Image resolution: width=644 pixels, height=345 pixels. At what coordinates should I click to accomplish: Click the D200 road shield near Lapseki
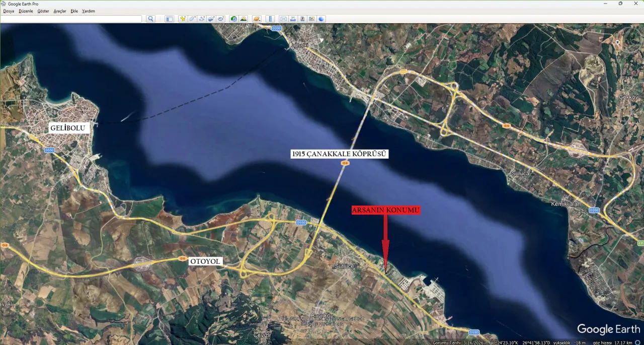click(x=276, y=28)
